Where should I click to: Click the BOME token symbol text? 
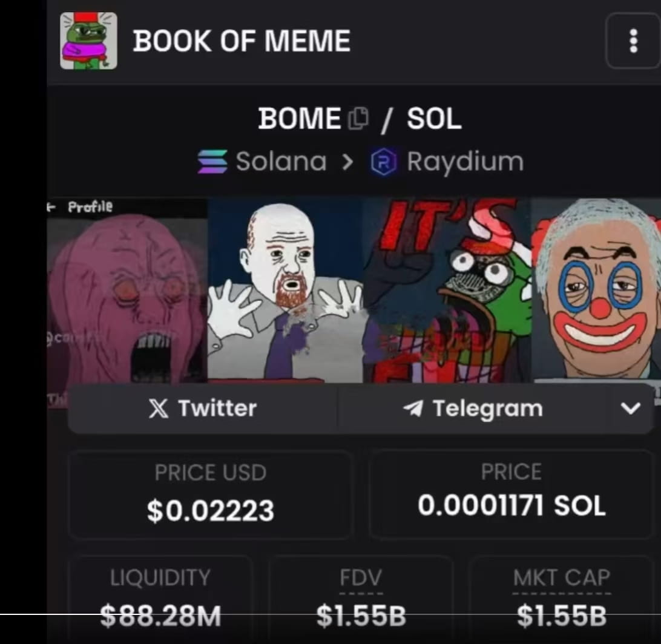(299, 119)
